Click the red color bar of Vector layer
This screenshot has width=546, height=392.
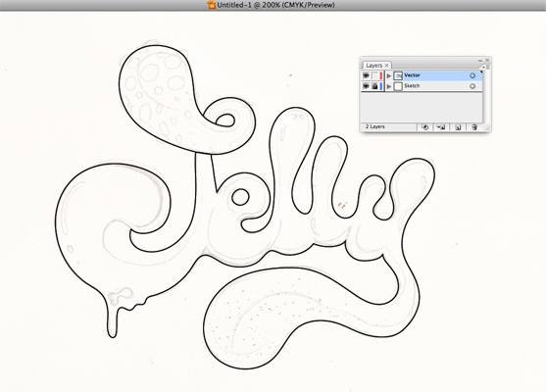(x=381, y=75)
